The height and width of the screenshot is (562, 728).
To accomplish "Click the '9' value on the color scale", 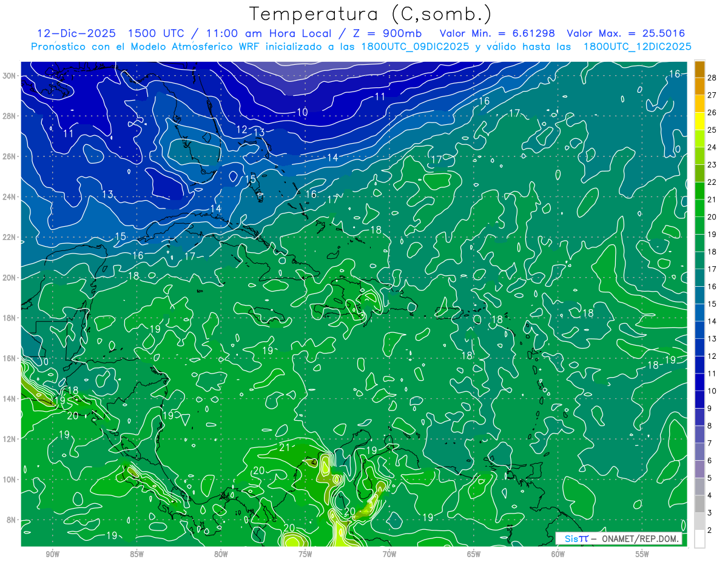I will [710, 409].
